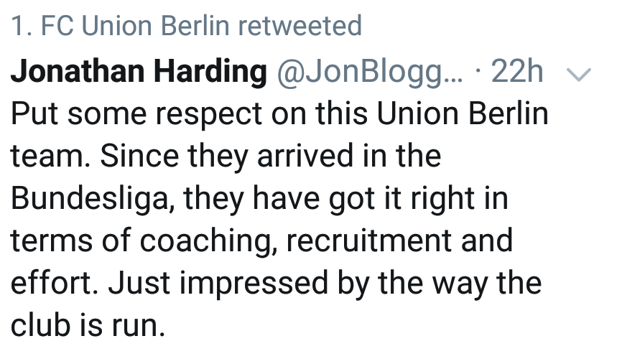Click the @JonBlogg handle
Screen dimensions: 622x364
[x=371, y=72]
